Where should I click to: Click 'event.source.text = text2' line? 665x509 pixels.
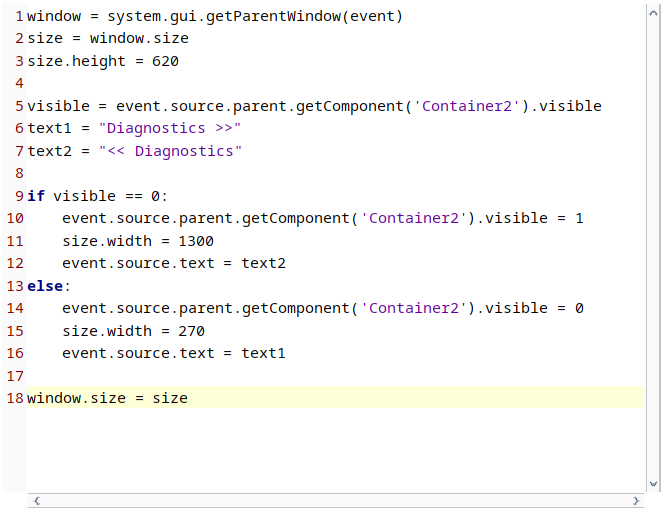pos(174,263)
